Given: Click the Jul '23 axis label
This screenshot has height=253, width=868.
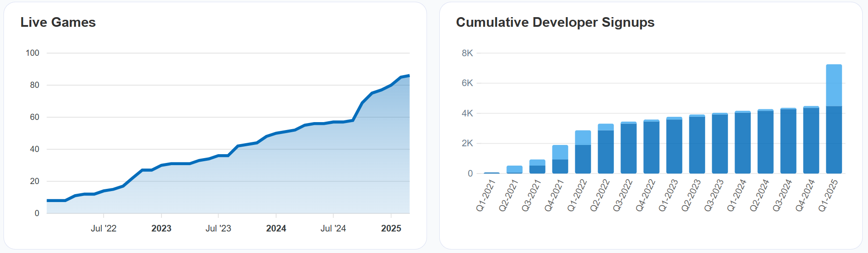Looking at the screenshot, I should pyautogui.click(x=218, y=228).
